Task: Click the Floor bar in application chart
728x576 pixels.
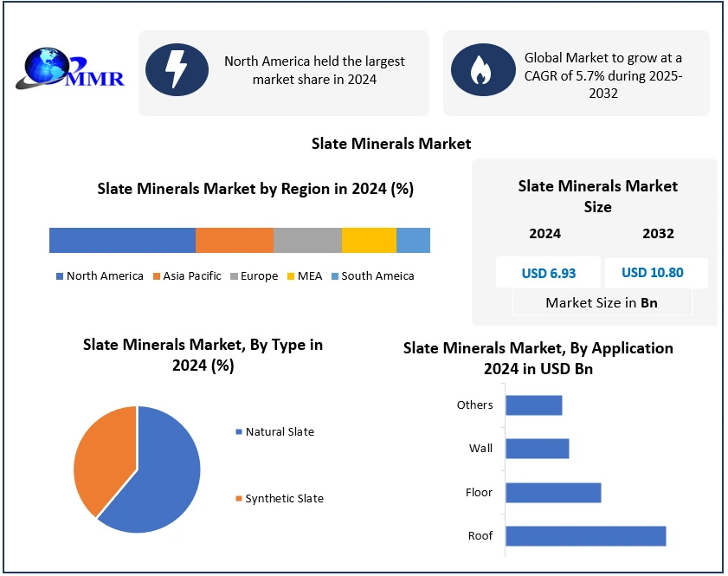Action: point(553,493)
